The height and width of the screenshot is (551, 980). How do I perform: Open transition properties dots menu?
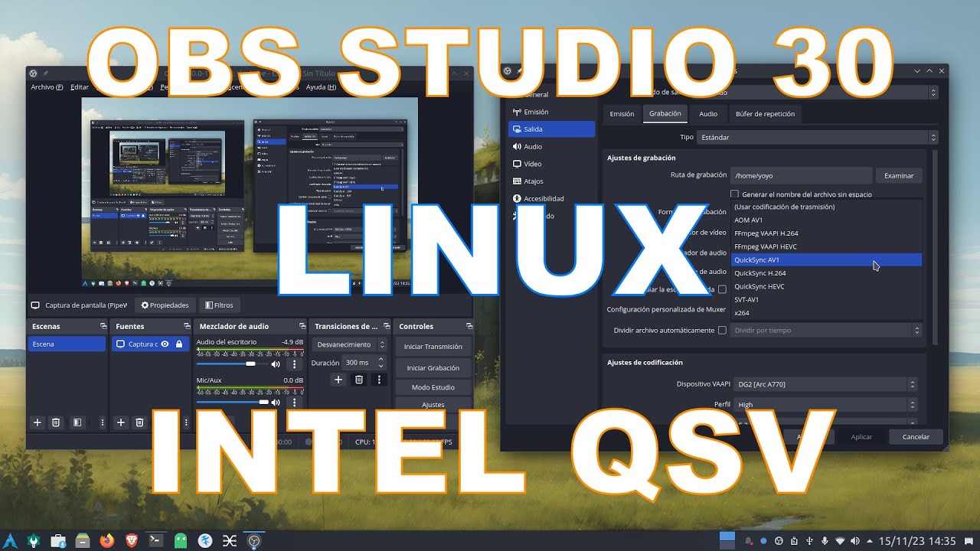click(x=379, y=380)
